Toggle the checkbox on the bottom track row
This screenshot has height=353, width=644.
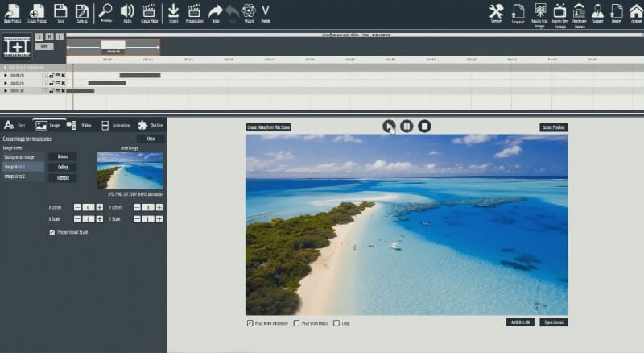[x=45, y=90]
